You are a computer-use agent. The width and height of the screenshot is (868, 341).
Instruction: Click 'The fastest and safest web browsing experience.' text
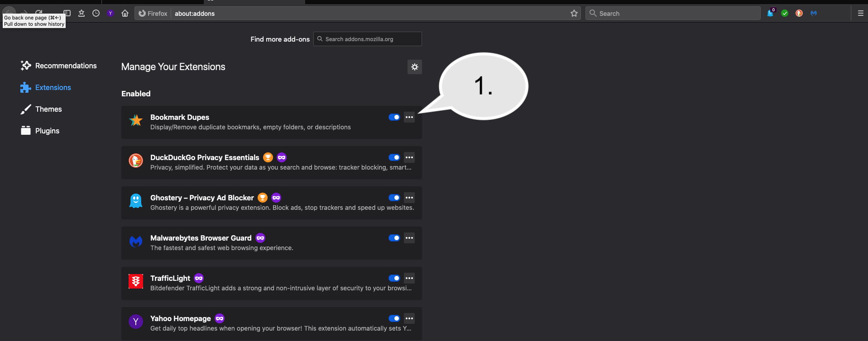222,248
